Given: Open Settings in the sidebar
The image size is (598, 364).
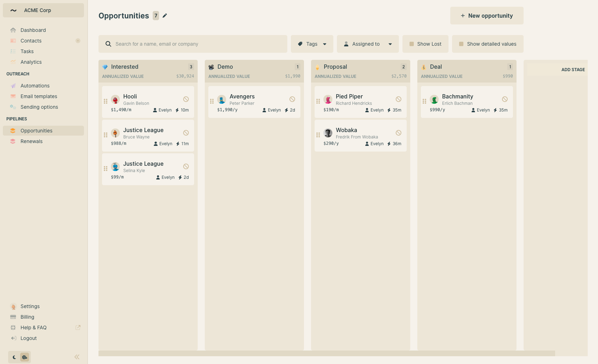Looking at the screenshot, I should click(x=43, y=306).
